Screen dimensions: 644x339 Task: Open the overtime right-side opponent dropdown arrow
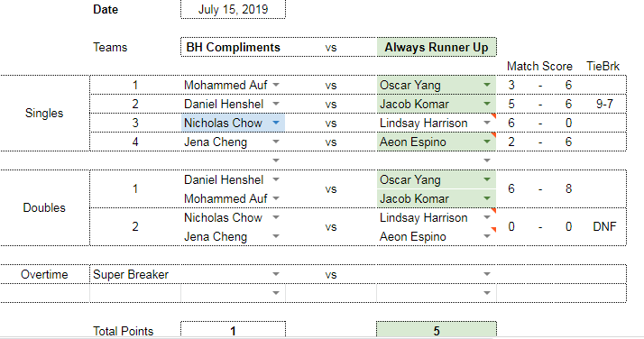point(487,274)
